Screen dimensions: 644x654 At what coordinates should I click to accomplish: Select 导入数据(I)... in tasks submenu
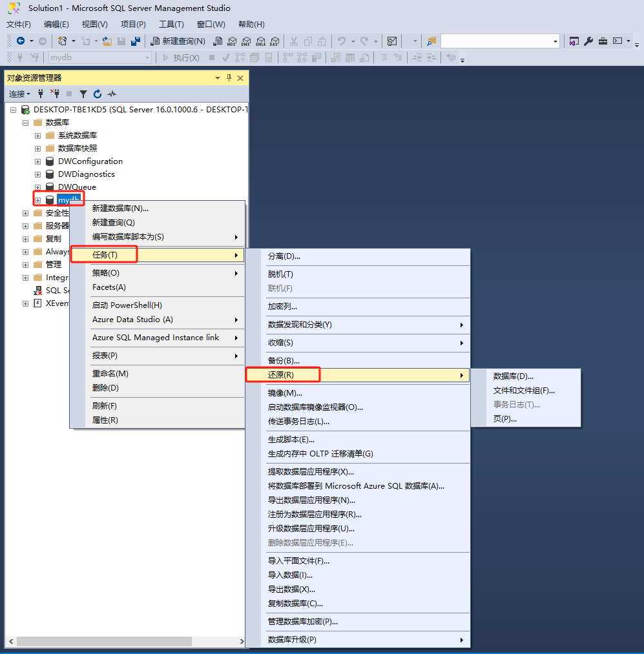[x=358, y=575]
